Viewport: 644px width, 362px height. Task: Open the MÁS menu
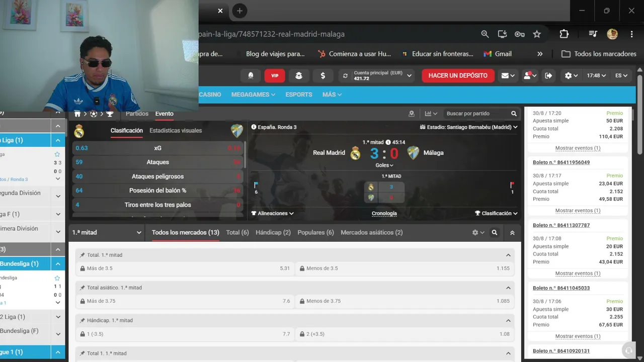tap(332, 95)
